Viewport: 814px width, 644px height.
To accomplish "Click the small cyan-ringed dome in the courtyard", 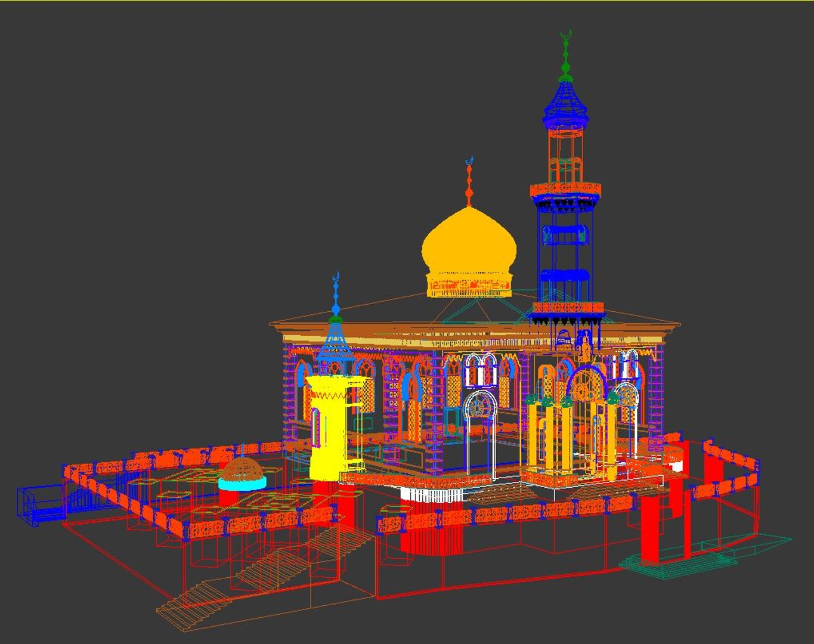I will [242, 475].
